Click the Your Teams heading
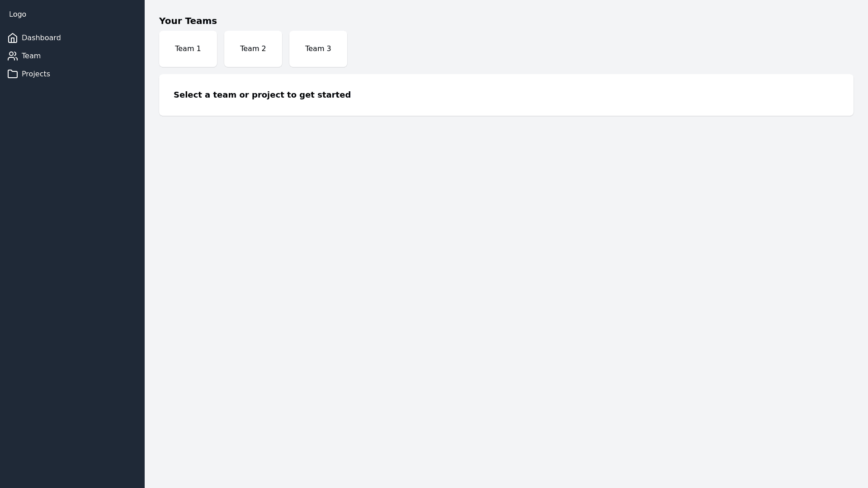 coord(188,21)
